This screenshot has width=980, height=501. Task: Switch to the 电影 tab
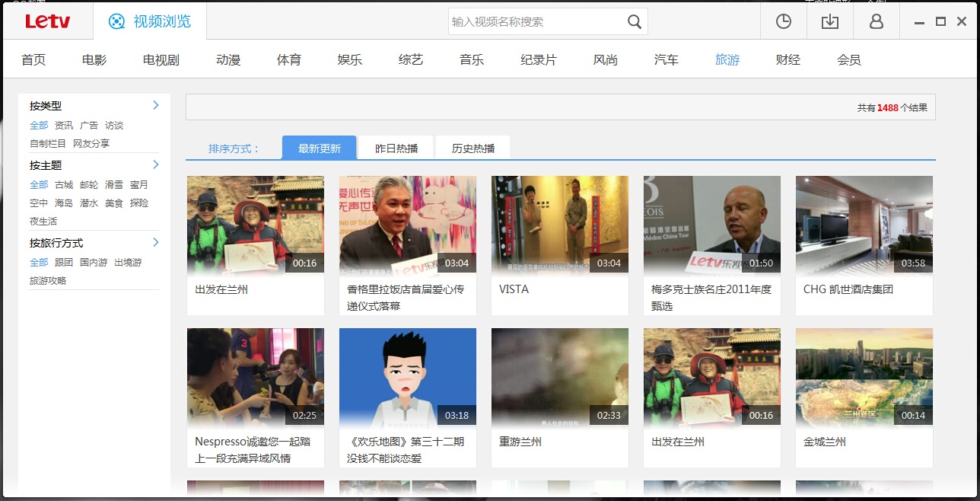(93, 59)
